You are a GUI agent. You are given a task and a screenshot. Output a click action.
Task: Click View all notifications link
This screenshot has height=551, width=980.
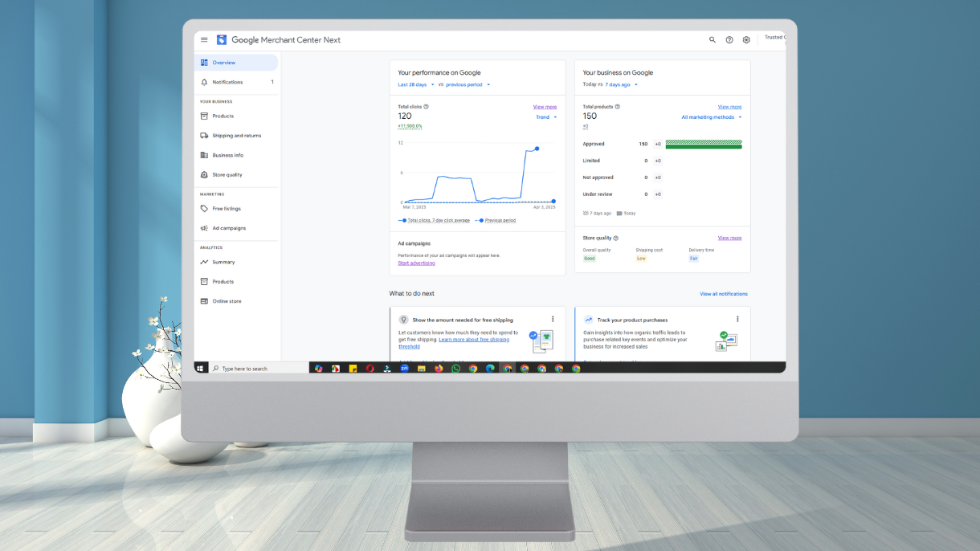click(x=723, y=294)
